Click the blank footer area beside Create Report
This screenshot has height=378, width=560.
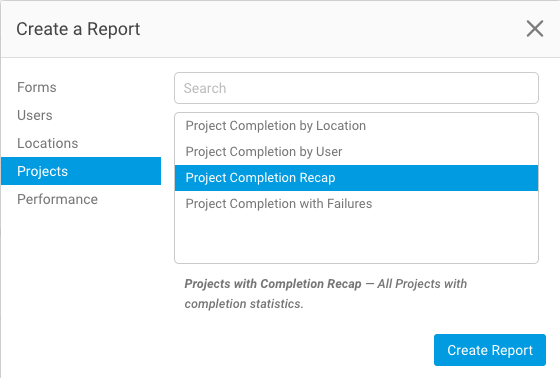250,350
